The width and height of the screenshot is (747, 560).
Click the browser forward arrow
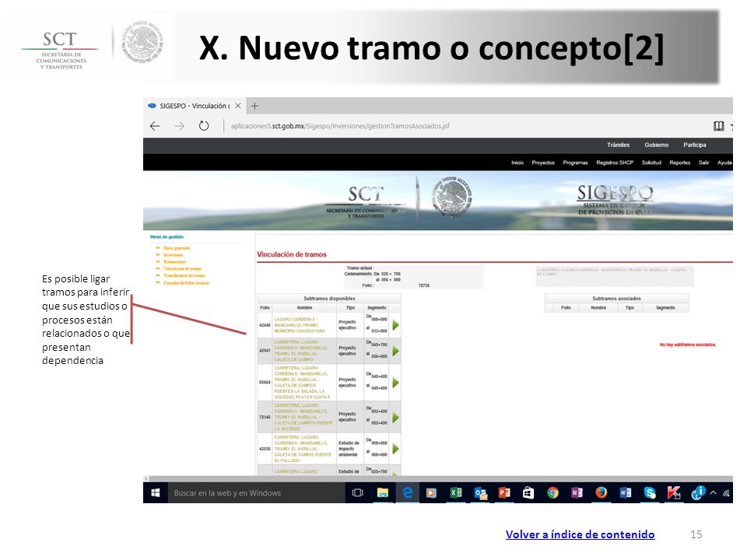click(179, 126)
